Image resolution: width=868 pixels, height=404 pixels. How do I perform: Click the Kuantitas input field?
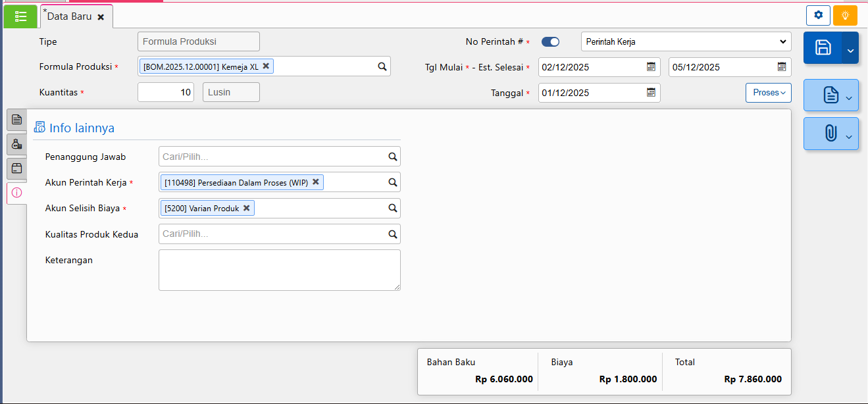coord(166,92)
